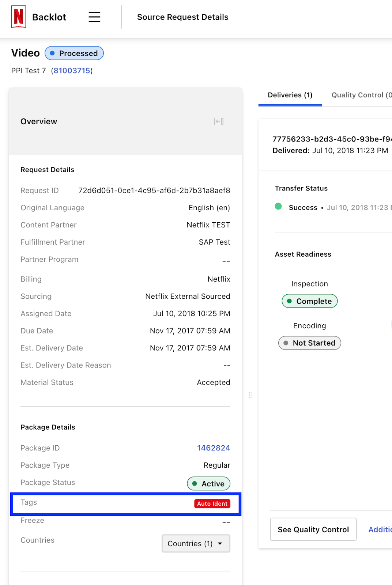Viewport: 392px width, 585px height.
Task: Click the Due Date label
Action: click(x=37, y=331)
